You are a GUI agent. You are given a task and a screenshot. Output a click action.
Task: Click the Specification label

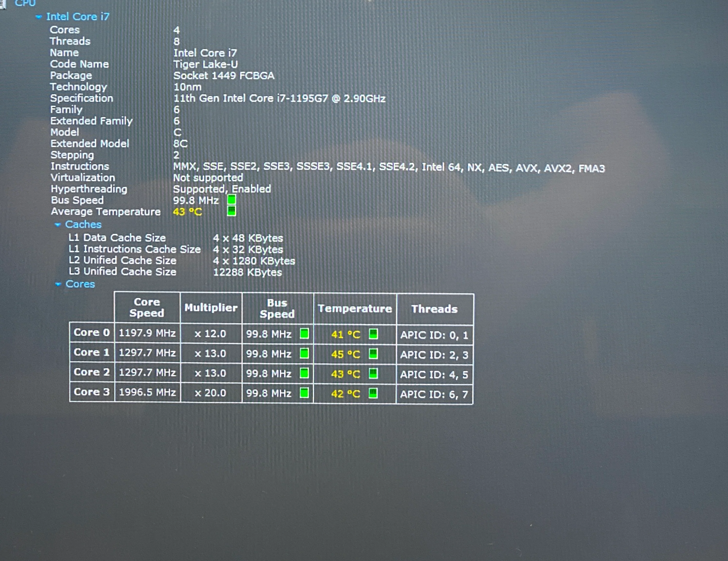click(x=82, y=98)
